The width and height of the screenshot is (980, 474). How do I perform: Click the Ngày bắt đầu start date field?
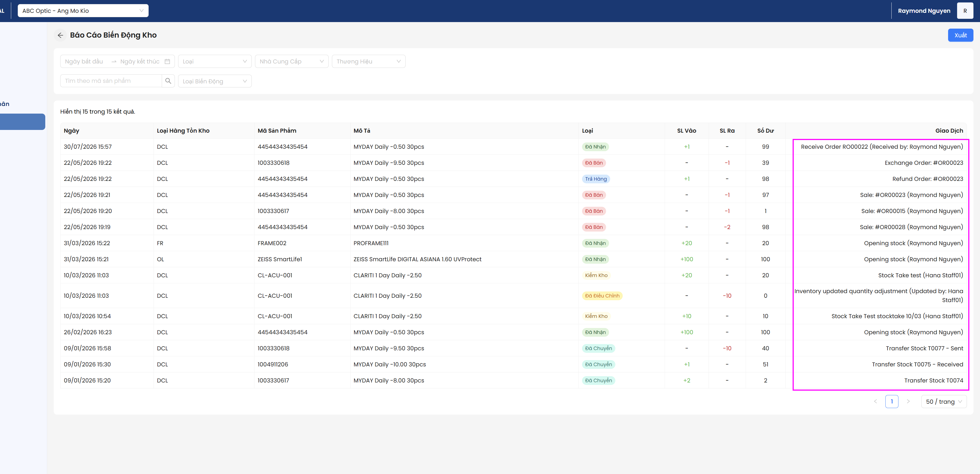coord(85,62)
